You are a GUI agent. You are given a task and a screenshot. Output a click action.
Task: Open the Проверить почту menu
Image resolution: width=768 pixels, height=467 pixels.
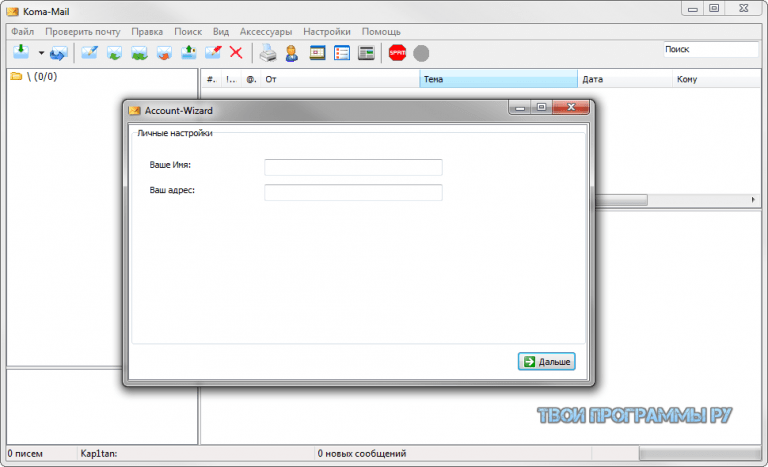(83, 31)
